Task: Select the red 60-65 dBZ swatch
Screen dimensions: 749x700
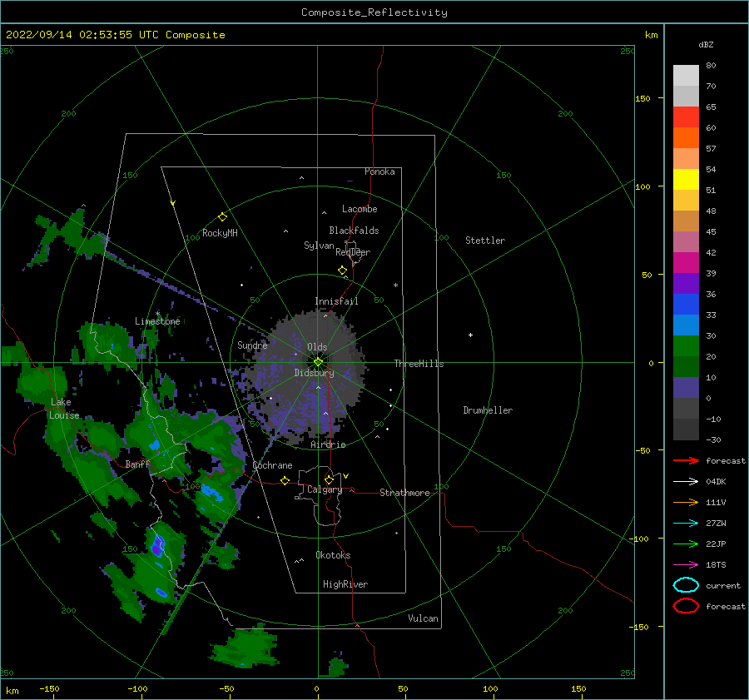Action: click(686, 117)
